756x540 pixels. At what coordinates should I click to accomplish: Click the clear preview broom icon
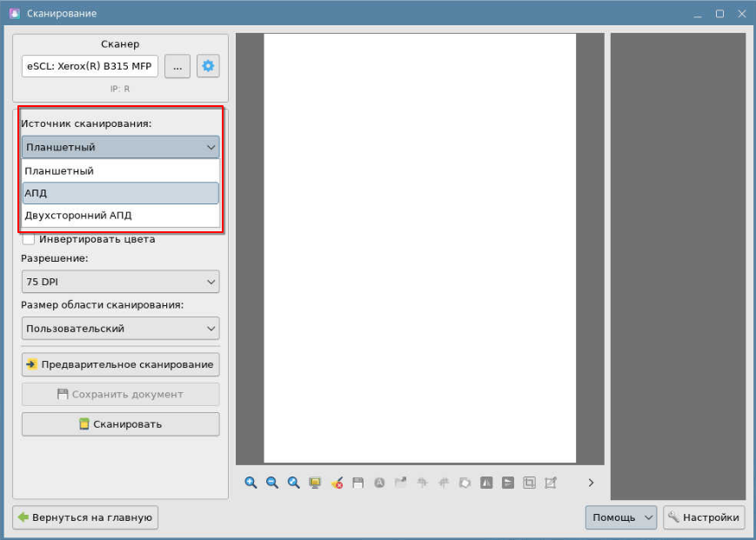pyautogui.click(x=337, y=483)
